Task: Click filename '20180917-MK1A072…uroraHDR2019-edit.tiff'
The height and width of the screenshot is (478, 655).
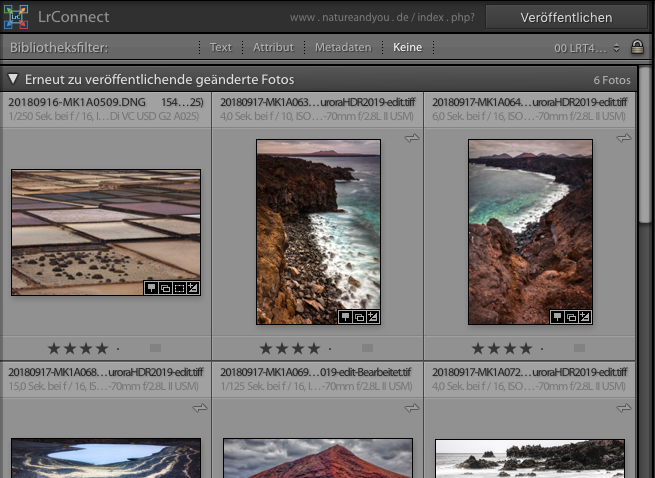Action: (530, 372)
